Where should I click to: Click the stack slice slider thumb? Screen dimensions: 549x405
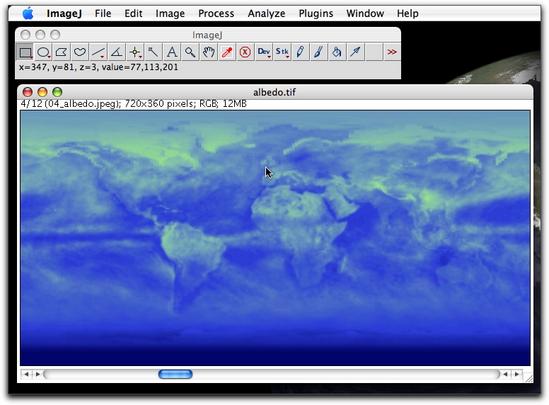pos(175,374)
